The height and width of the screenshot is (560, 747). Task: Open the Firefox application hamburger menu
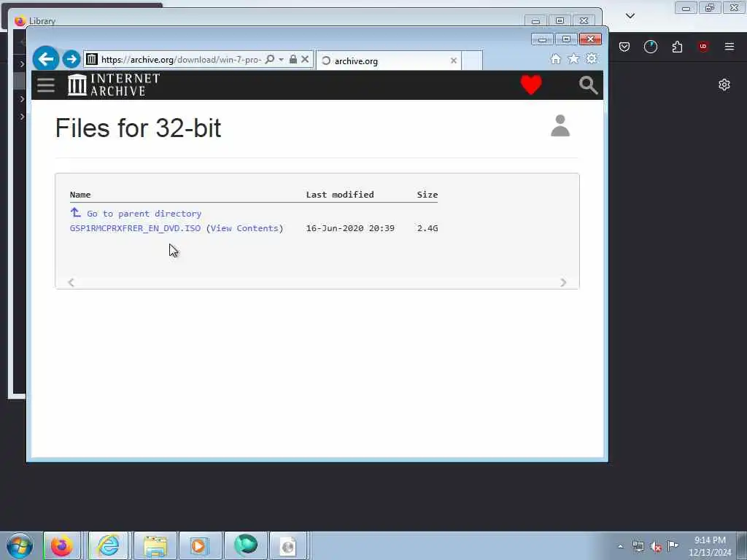click(729, 46)
